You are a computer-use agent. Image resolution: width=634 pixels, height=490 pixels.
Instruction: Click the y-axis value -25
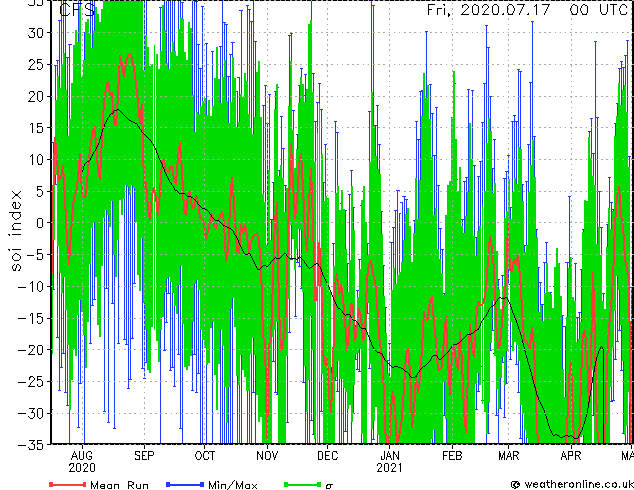click(x=31, y=381)
